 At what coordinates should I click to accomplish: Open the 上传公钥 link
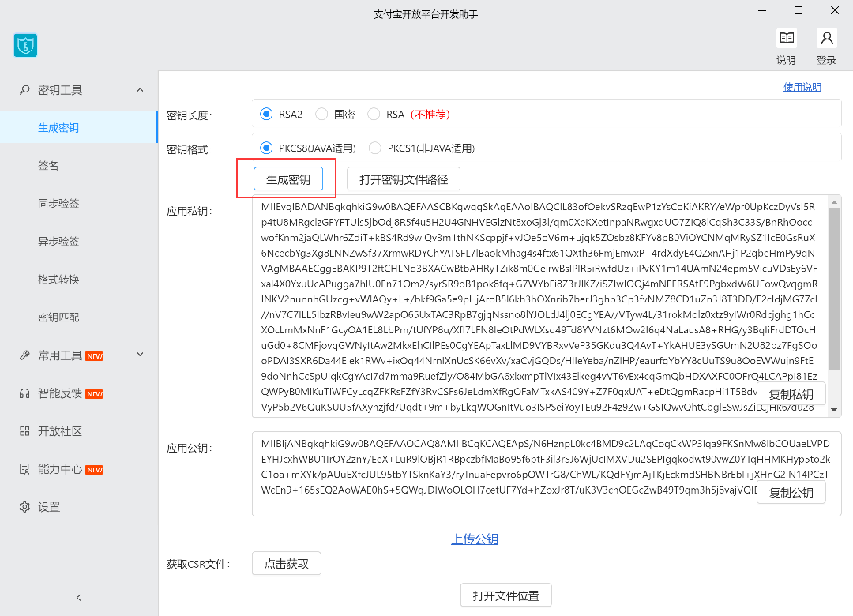475,539
